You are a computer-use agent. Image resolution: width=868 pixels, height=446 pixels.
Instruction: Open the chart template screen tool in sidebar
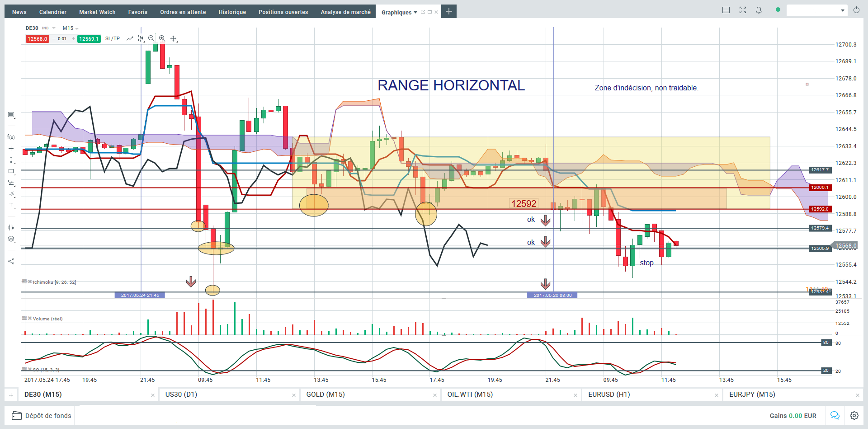click(11, 115)
